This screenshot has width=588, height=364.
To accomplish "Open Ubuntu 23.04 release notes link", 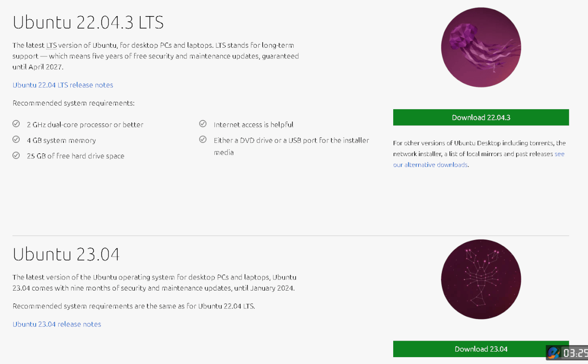I will point(57,324).
